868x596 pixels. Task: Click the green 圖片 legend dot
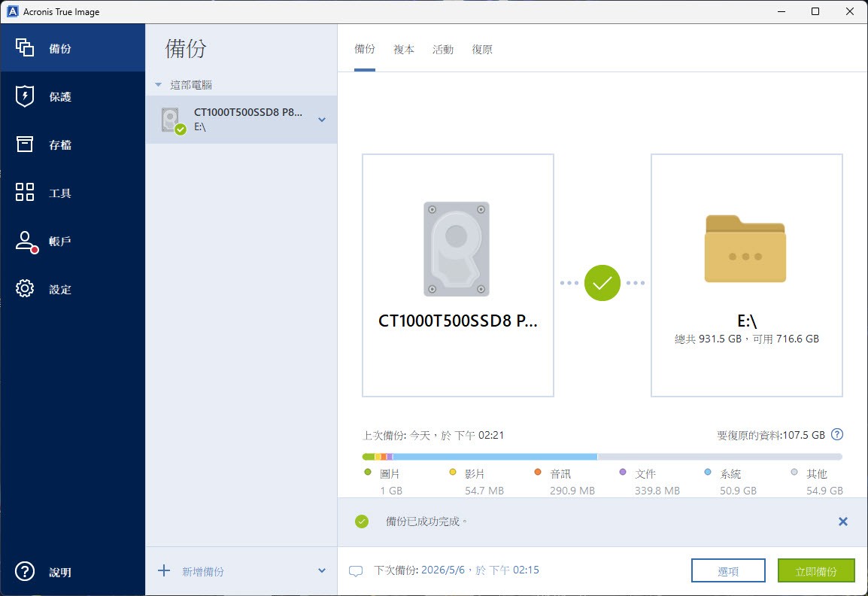368,473
